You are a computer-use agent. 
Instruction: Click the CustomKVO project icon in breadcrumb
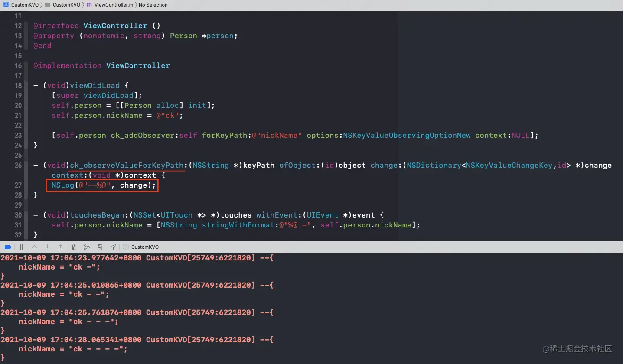[6, 5]
